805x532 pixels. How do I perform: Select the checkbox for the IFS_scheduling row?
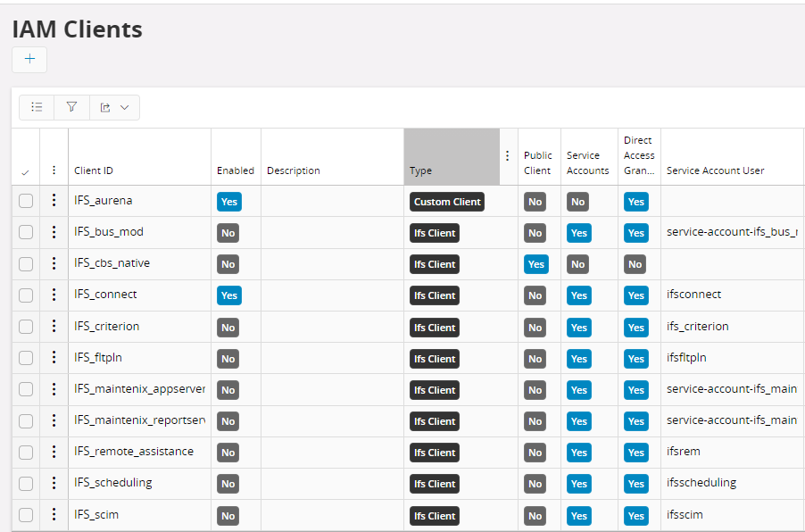click(x=25, y=483)
